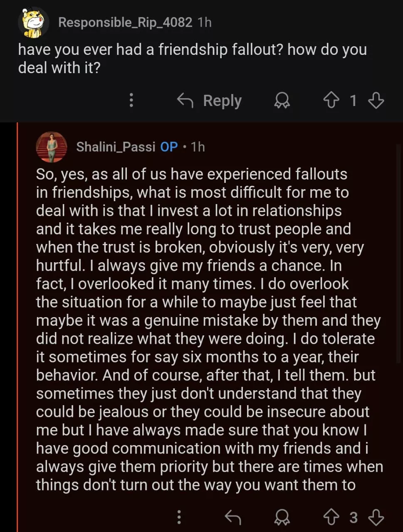Open three-dot menu on Responsible_Rip_4082's comment
Screen dimensions: 403x532
131,101
